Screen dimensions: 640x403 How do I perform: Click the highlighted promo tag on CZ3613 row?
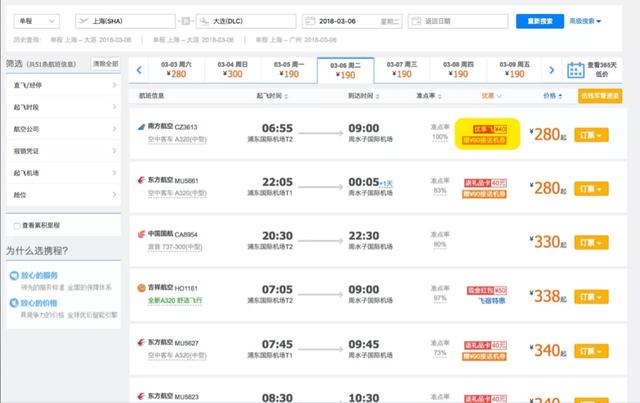[x=487, y=134]
